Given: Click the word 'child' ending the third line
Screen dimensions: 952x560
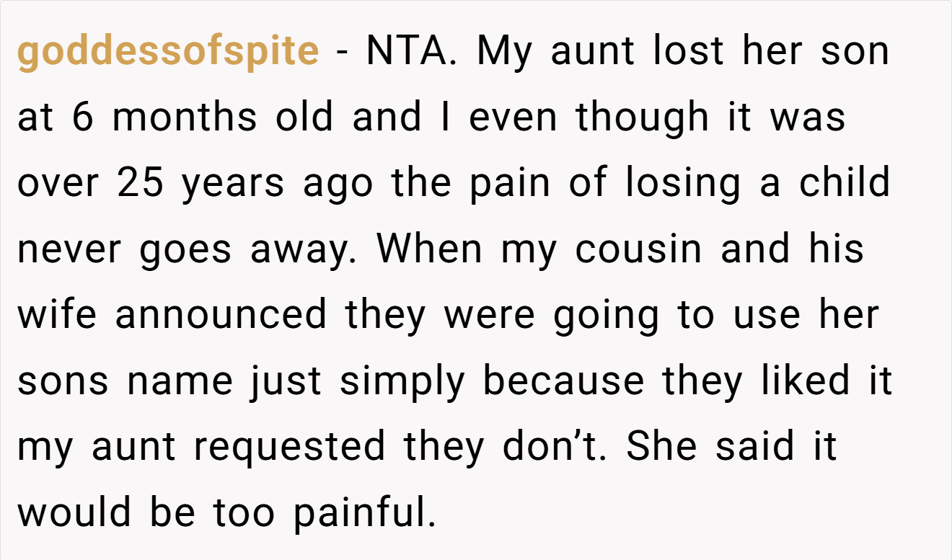Looking at the screenshot, I should pyautogui.click(x=845, y=182).
